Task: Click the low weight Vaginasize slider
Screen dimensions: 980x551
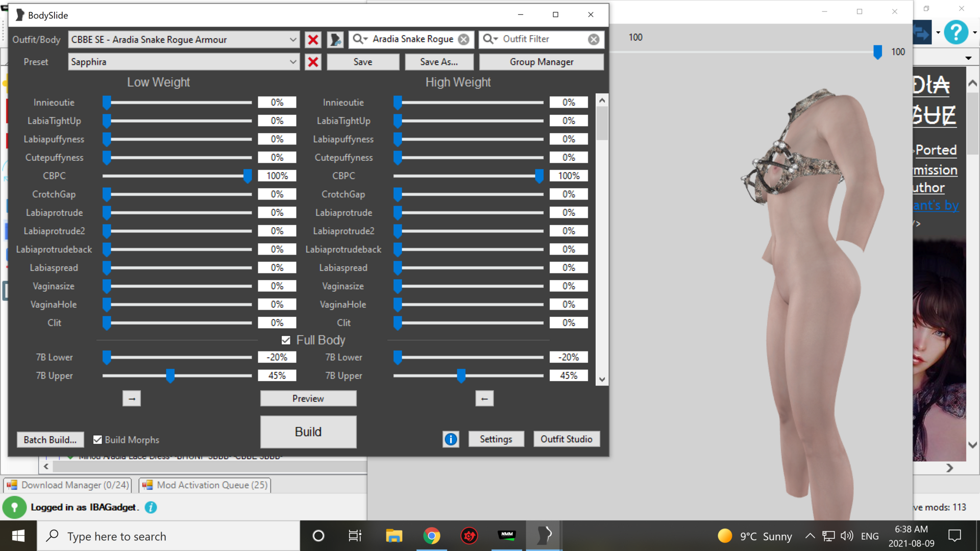Action: (177, 286)
